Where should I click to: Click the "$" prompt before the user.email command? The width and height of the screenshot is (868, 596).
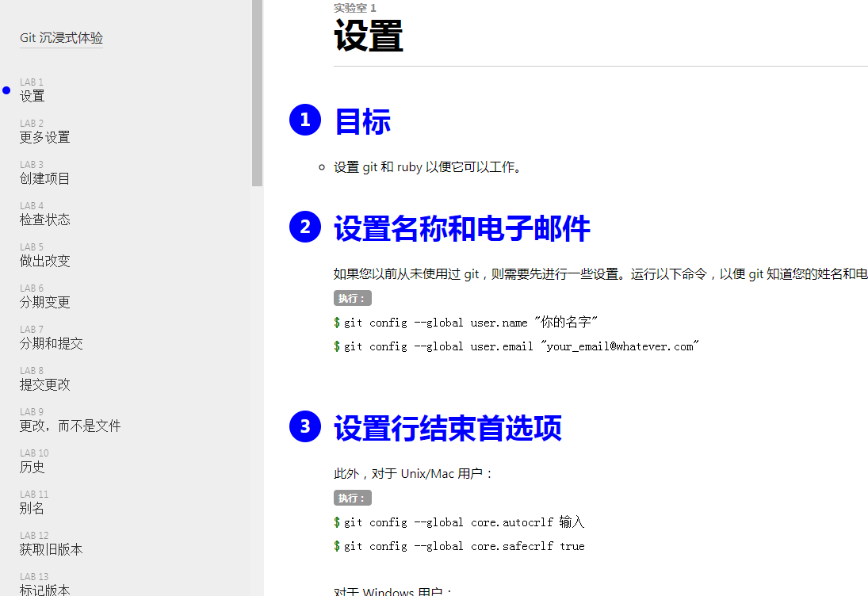point(336,346)
